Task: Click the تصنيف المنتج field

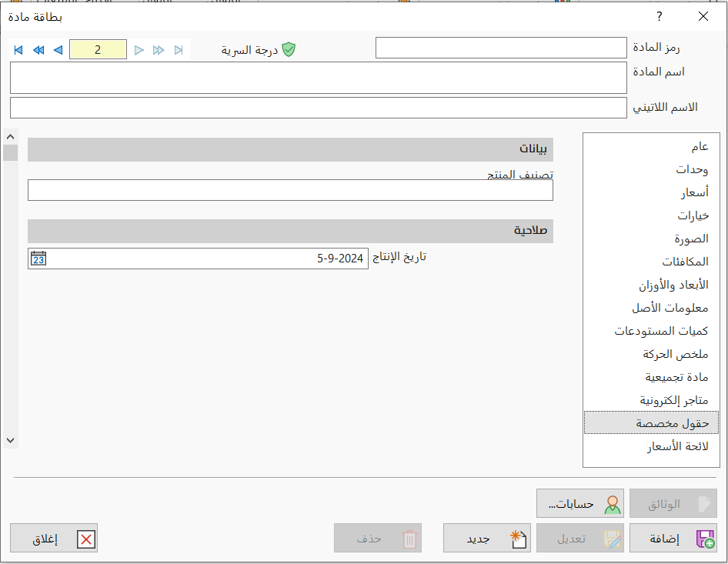Action: (290, 190)
